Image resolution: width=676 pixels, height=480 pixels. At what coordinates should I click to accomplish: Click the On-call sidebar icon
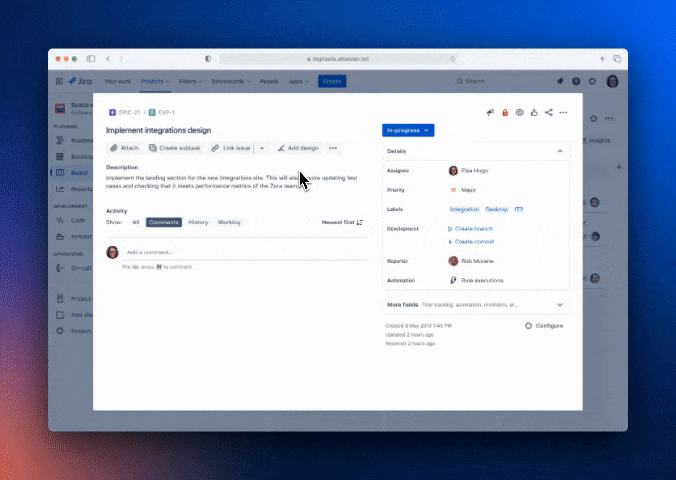click(x=60, y=268)
